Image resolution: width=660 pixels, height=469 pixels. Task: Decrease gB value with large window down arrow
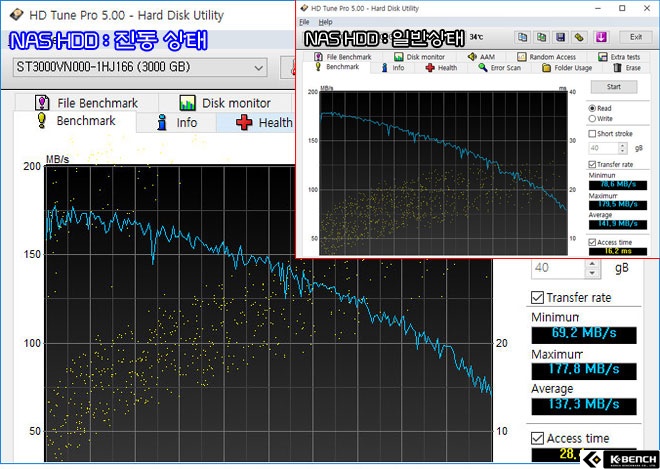point(592,273)
